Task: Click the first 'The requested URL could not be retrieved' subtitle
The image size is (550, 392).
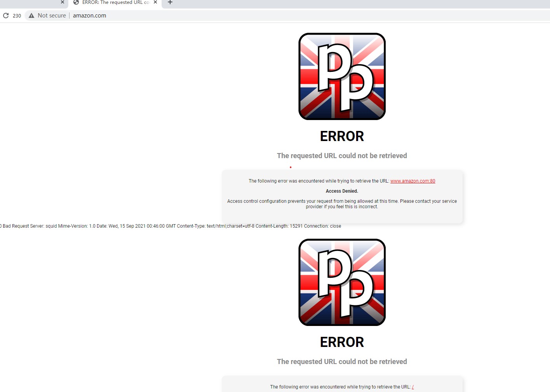Action: tap(342, 156)
